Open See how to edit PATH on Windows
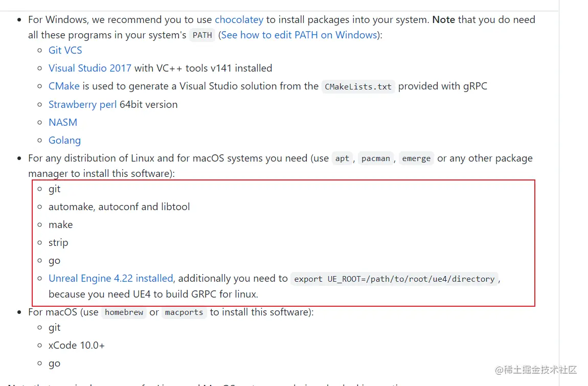Viewport: 588px width, 386px height. click(299, 35)
